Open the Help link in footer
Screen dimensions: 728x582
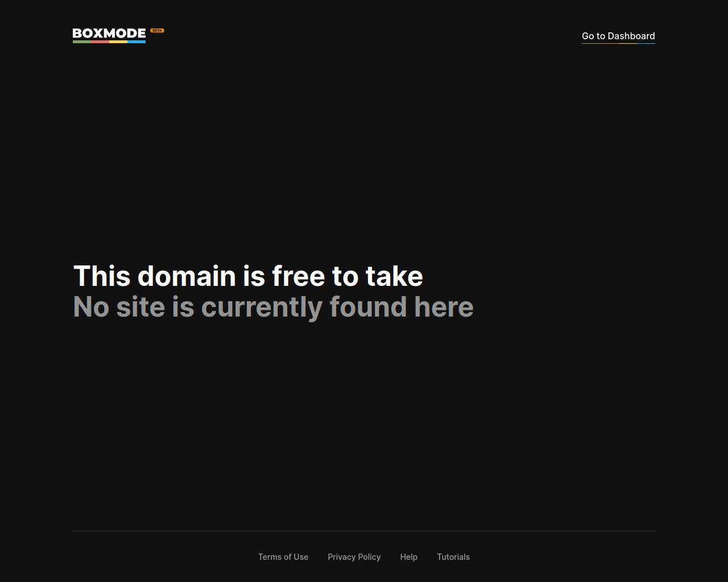click(x=409, y=557)
